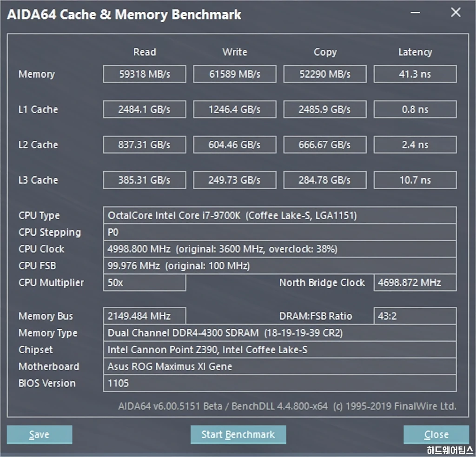Image resolution: width=476 pixels, height=457 pixels.
Task: Click the CPU Type label
Action: (x=39, y=216)
